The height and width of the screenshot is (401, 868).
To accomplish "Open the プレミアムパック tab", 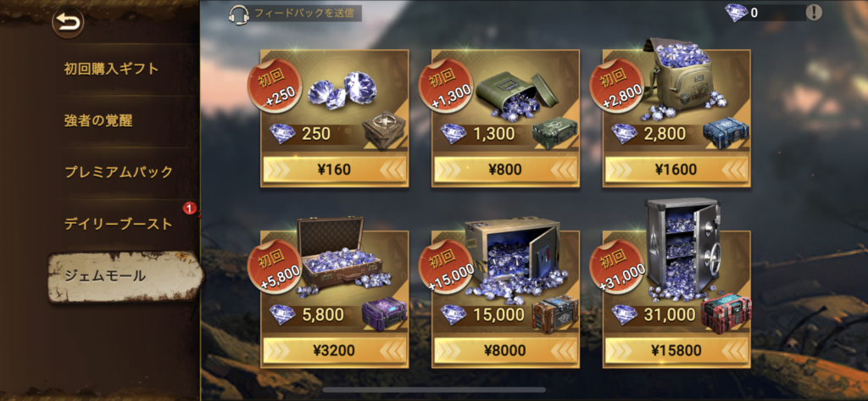I will 119,172.
